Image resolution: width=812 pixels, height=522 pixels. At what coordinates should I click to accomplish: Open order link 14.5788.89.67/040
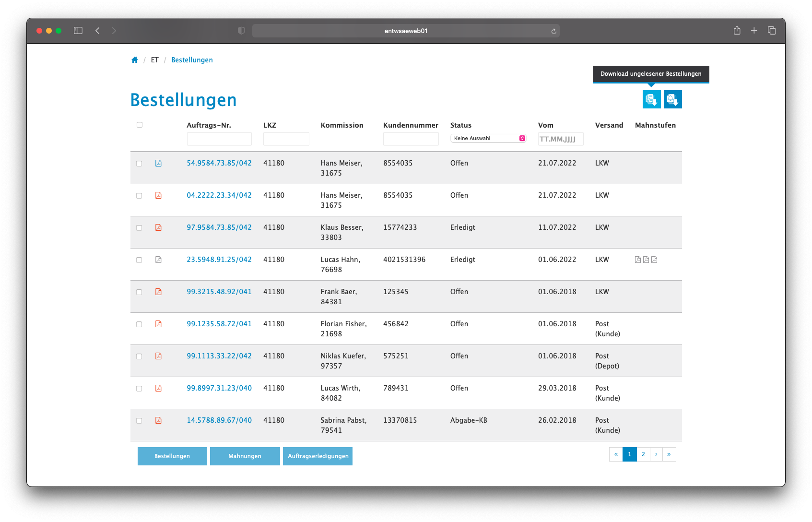click(219, 420)
